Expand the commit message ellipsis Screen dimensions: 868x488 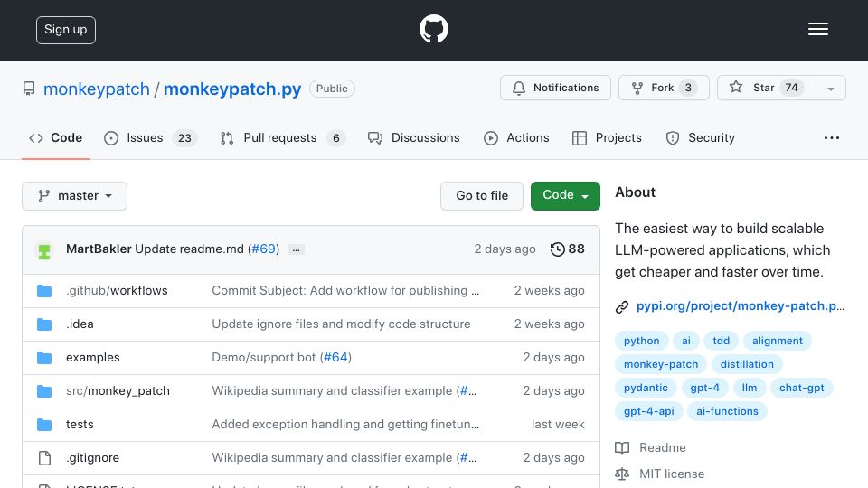[297, 249]
